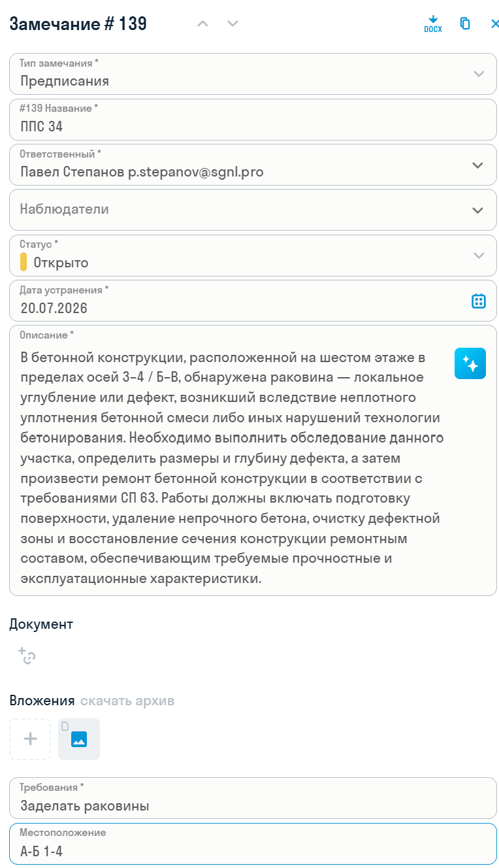The width and height of the screenshot is (499, 868).
Task: Click the Требования field
Action: [253, 798]
